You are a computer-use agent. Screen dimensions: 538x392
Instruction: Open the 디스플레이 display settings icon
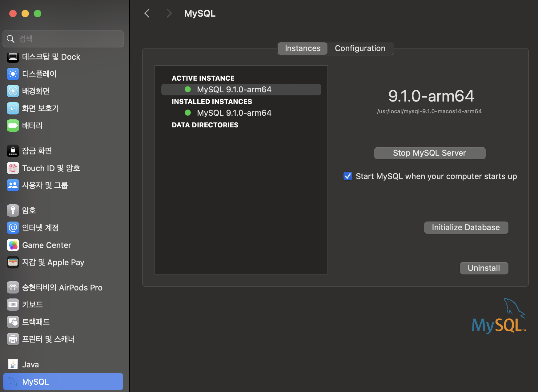[x=13, y=74]
